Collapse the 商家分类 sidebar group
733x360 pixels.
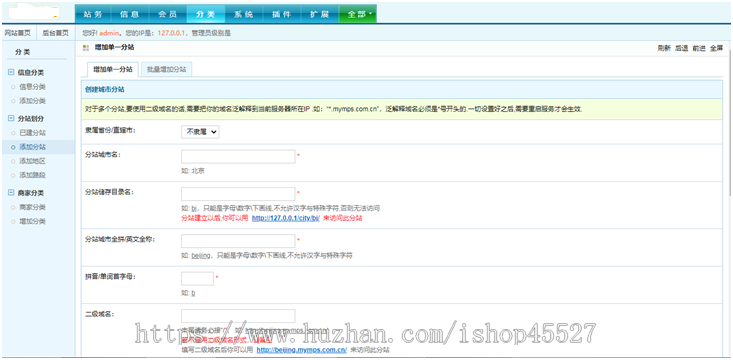point(11,193)
